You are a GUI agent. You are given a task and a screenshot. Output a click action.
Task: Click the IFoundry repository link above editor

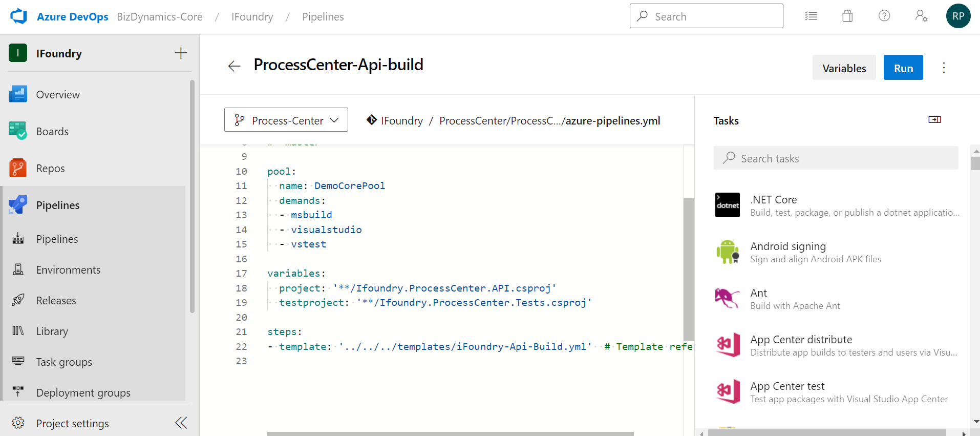pos(401,120)
